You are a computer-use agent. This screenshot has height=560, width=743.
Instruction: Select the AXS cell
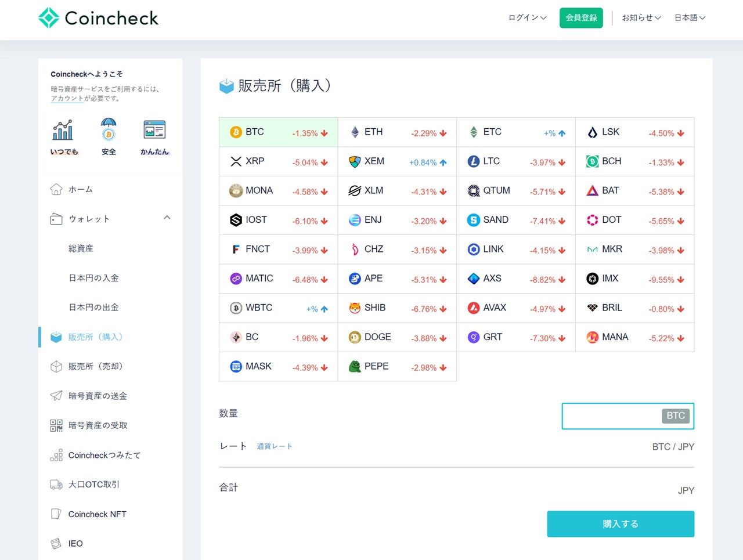pyautogui.click(x=516, y=279)
